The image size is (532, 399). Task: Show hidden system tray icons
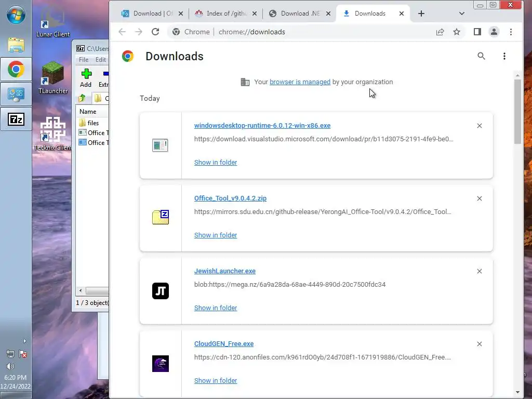(24, 341)
